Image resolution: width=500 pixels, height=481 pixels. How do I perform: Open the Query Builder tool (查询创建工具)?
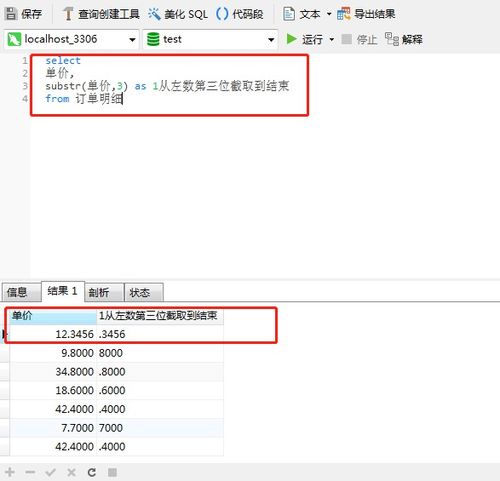[x=101, y=14]
